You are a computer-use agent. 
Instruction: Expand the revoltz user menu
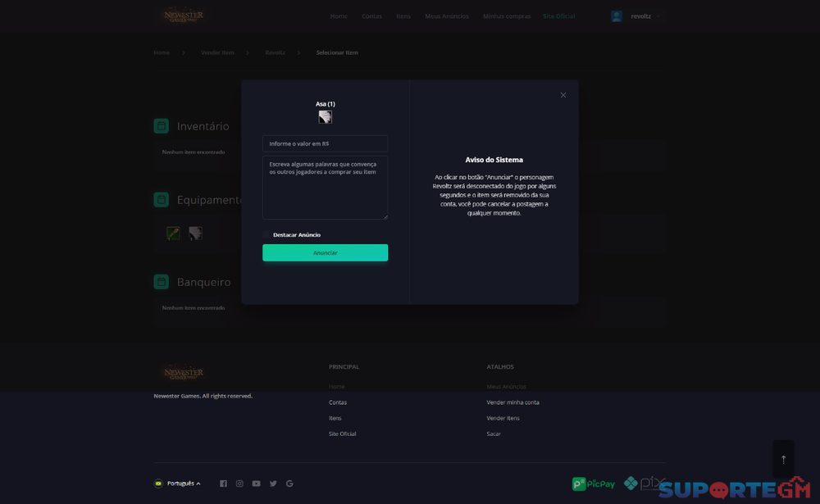pos(636,16)
